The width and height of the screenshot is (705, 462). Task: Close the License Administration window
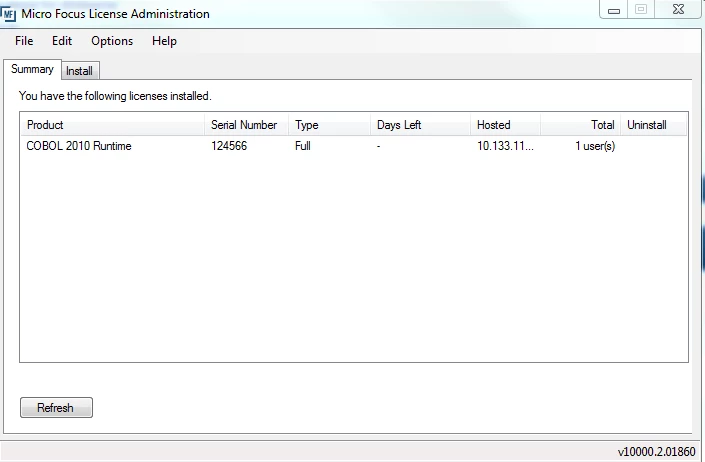coord(678,9)
